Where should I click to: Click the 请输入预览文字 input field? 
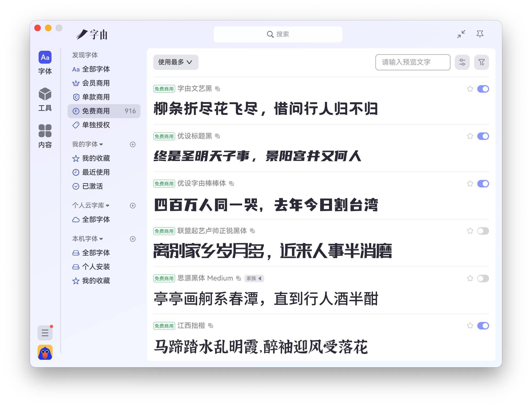(x=412, y=62)
